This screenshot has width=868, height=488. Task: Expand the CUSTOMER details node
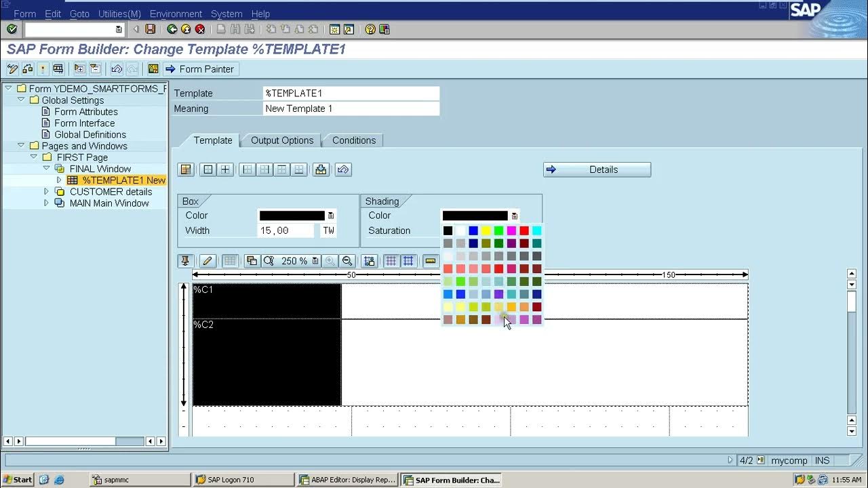(x=47, y=191)
